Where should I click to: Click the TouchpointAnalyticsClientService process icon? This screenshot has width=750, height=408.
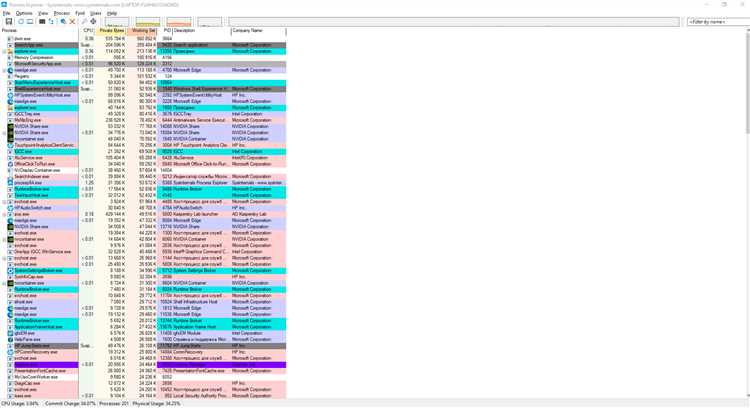[x=10, y=145]
